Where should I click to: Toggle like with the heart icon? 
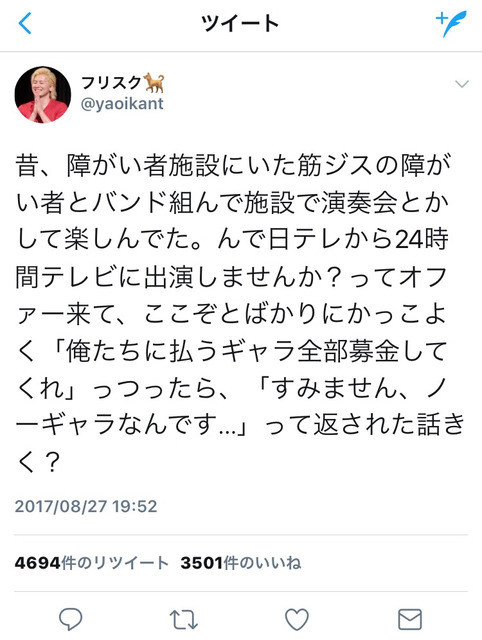pyautogui.click(x=297, y=620)
